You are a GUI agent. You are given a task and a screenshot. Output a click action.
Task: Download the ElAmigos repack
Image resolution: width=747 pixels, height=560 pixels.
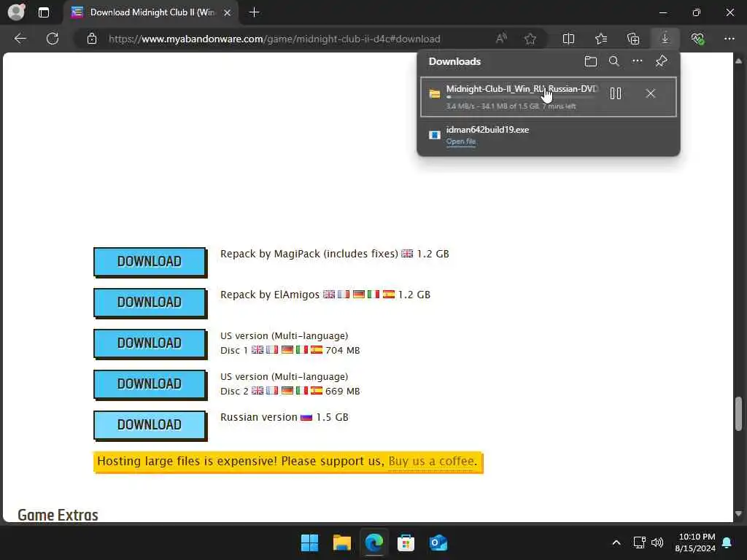[150, 303]
